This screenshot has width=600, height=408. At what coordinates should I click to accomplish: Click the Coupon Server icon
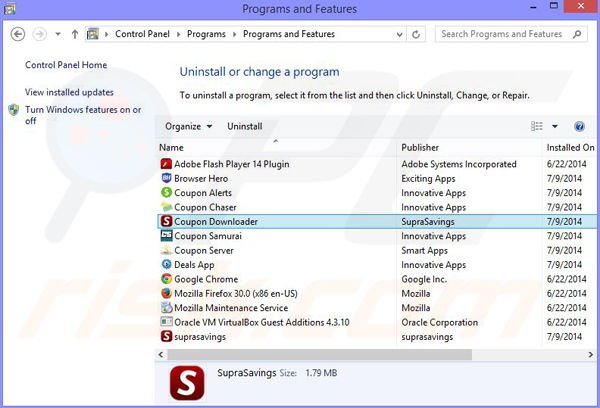(x=166, y=250)
